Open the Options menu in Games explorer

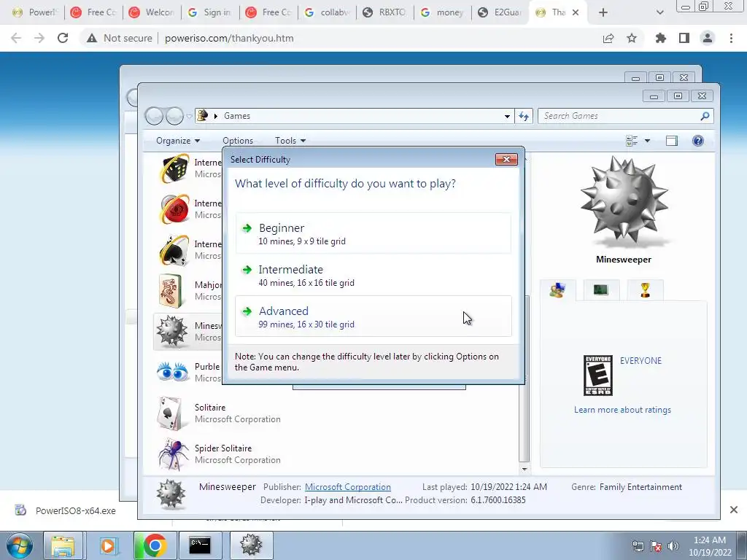tap(238, 141)
